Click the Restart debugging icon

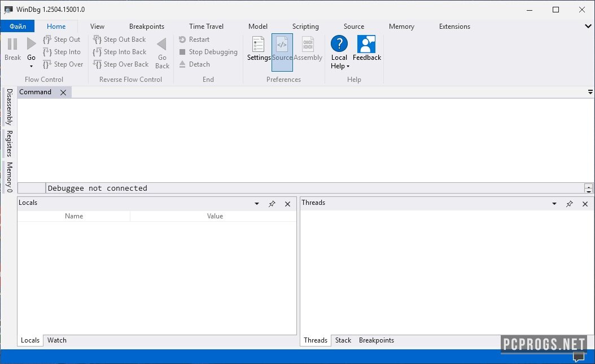pos(182,40)
